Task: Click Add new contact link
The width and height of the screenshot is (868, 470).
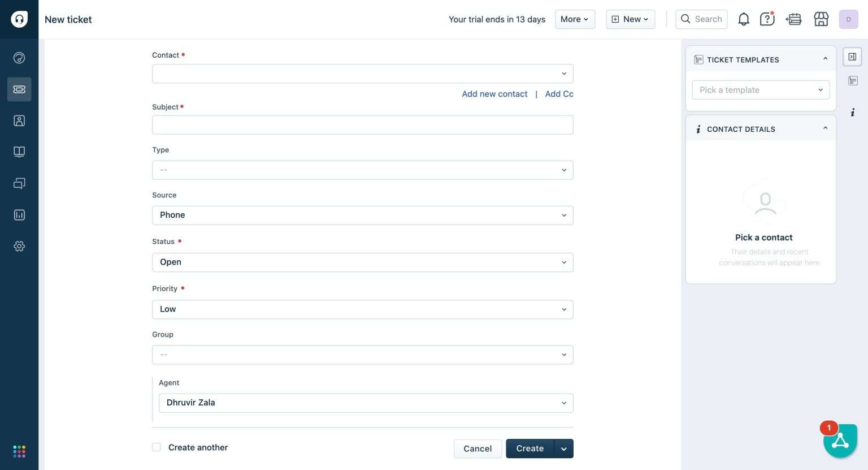Action: coord(494,93)
